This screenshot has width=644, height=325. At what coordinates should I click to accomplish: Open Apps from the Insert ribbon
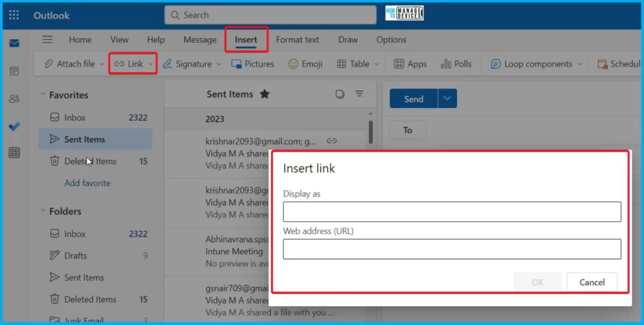(410, 63)
